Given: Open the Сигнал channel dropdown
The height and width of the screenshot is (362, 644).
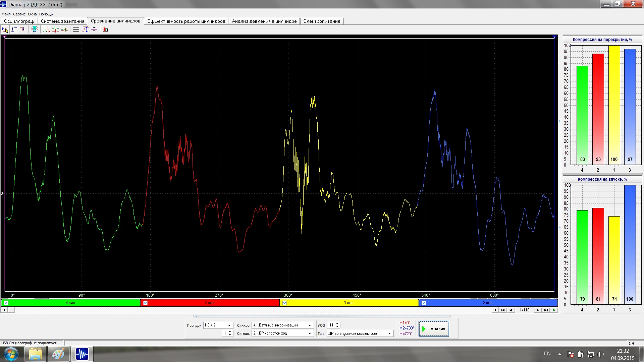Looking at the screenshot, I should 310,334.
